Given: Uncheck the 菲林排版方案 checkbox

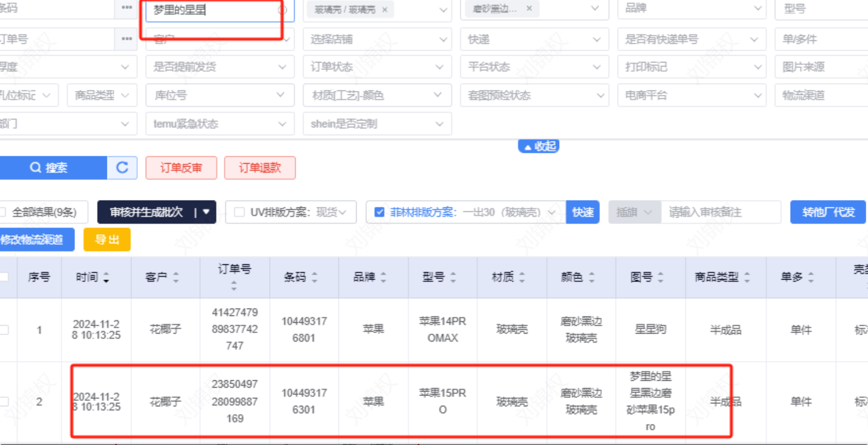Looking at the screenshot, I should click(x=380, y=213).
